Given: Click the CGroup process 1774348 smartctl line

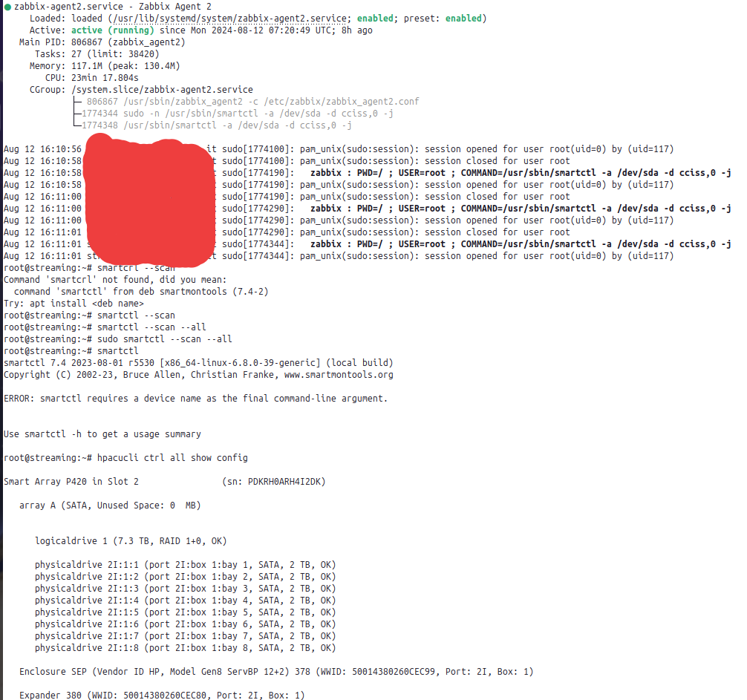Looking at the screenshot, I should [x=217, y=125].
